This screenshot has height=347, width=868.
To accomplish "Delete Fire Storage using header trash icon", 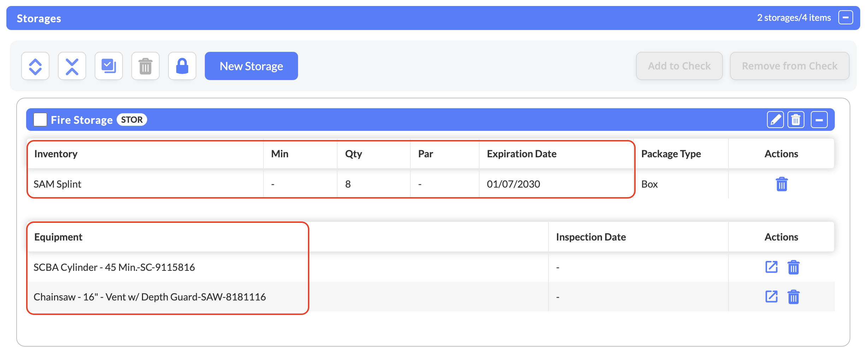I will pyautogui.click(x=796, y=120).
